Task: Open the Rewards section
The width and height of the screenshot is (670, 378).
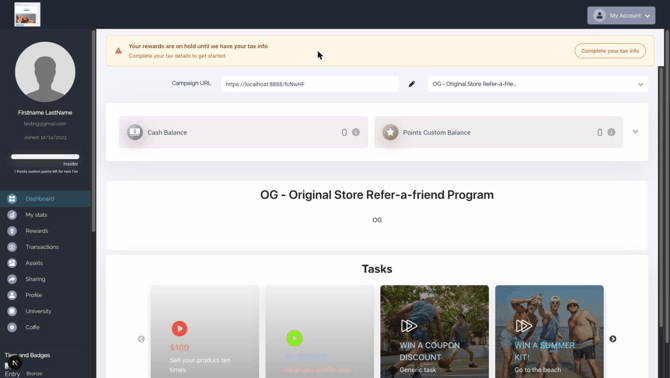Action: (45, 231)
